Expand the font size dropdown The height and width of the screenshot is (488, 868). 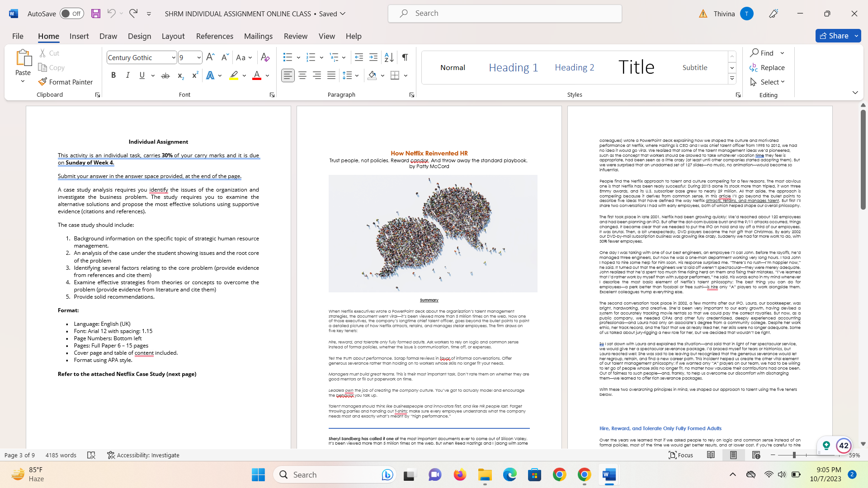pos(199,57)
